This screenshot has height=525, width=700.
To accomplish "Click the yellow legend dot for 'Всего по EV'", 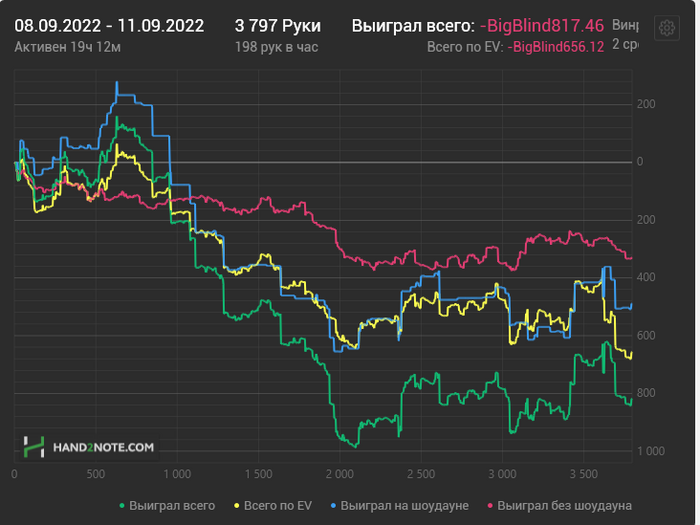I will click(237, 506).
